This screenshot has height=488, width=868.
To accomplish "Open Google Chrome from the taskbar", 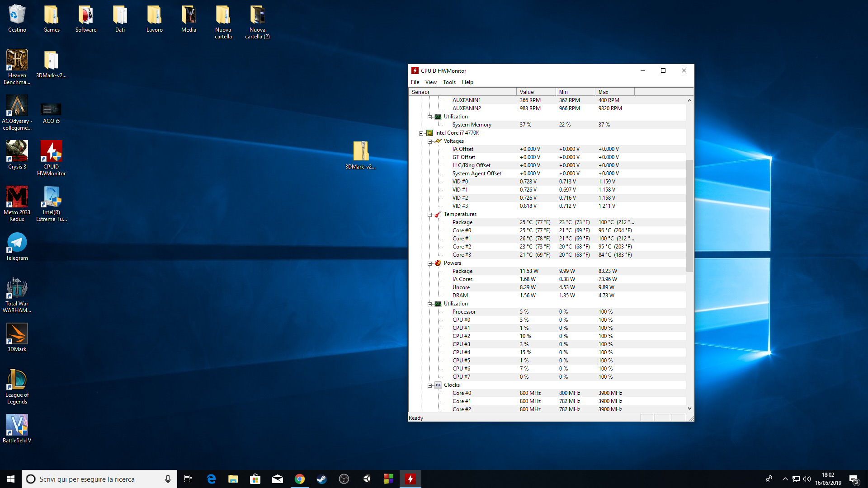I will [299, 479].
